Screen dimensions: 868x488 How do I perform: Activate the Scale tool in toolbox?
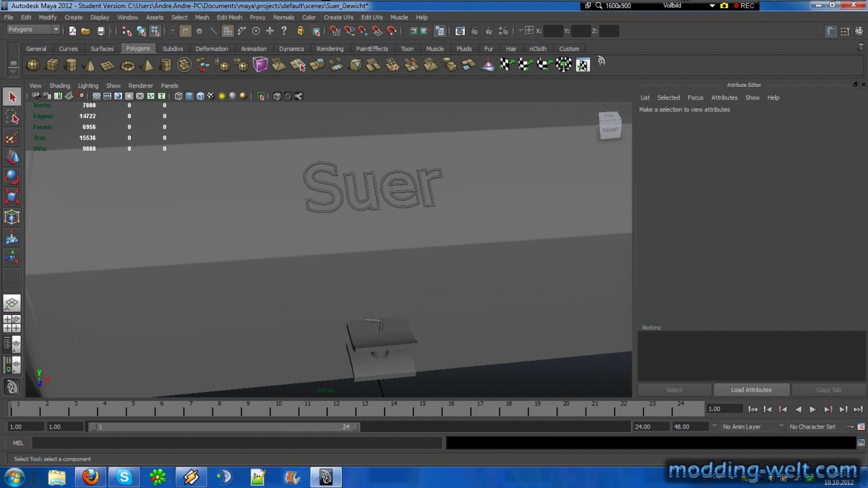(12, 197)
